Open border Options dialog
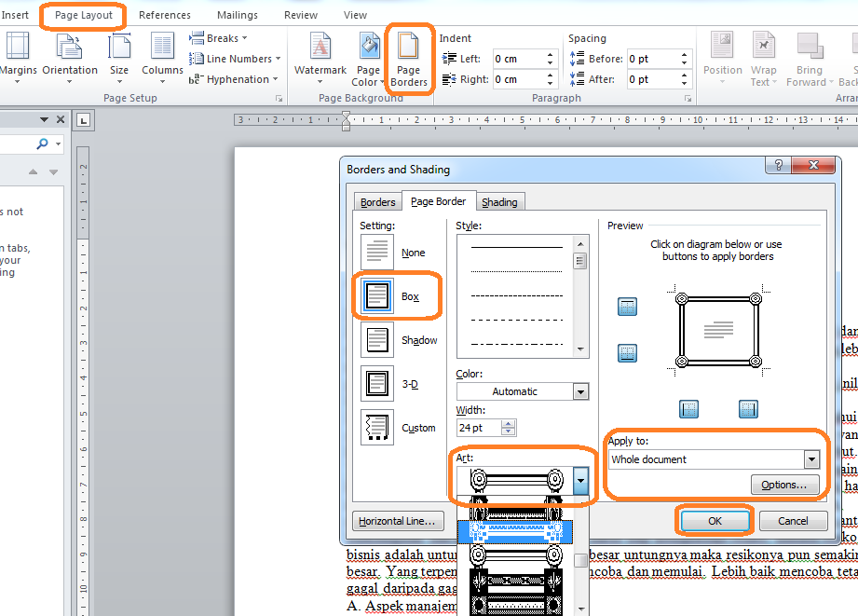 pos(785,485)
